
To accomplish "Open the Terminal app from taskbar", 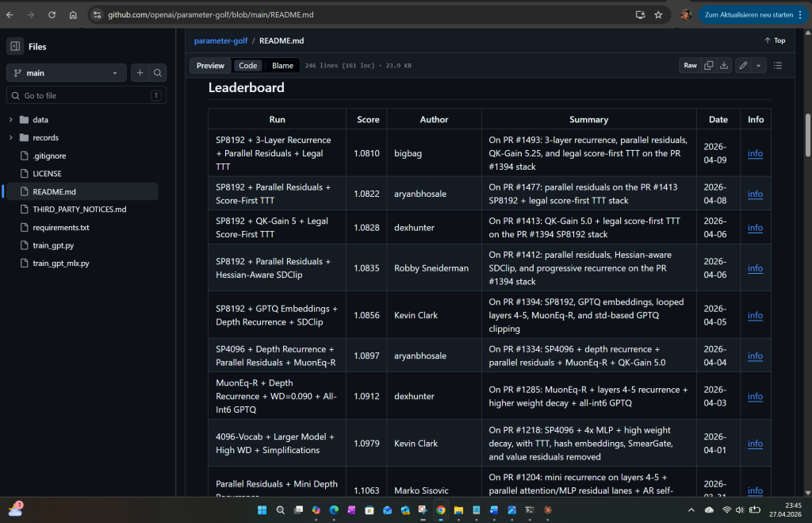I will (529, 510).
